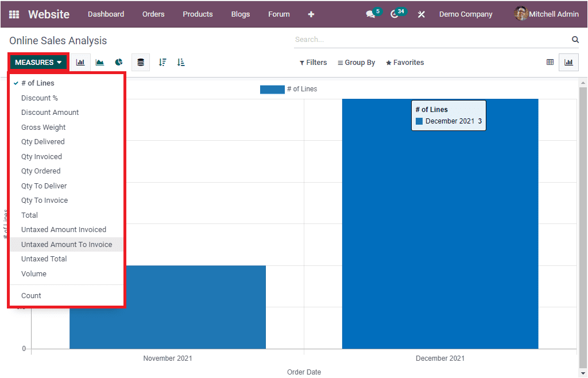Viewport: 588px width, 378px height.
Task: Navigate to the Forum section
Action: pos(278,14)
